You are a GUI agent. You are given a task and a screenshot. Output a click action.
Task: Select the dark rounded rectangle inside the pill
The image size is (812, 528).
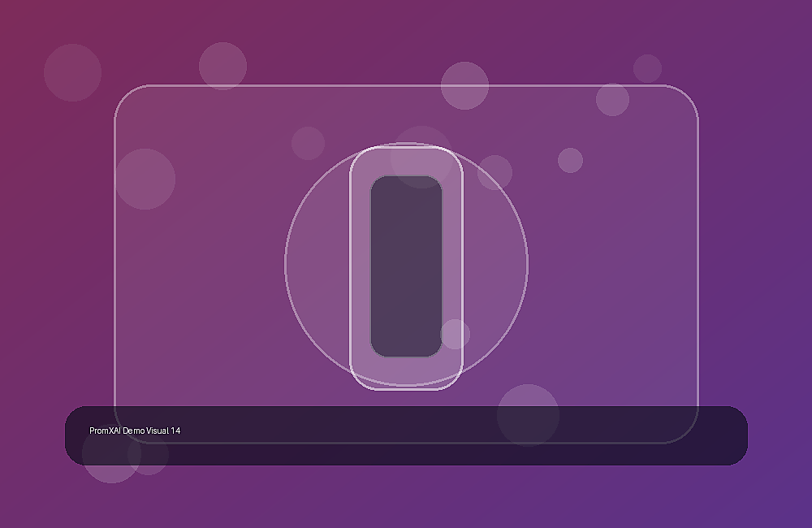point(407,266)
